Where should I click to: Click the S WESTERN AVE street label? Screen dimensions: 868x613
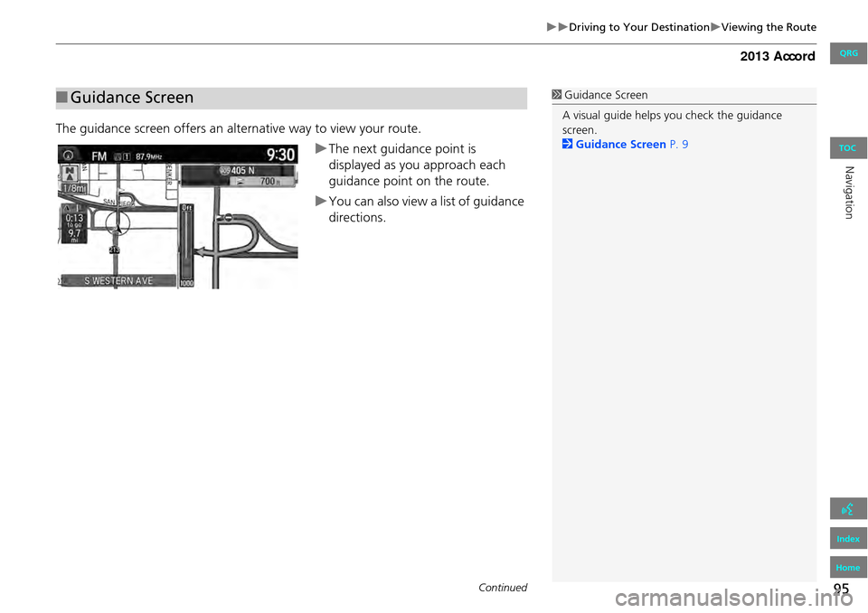[x=118, y=281]
